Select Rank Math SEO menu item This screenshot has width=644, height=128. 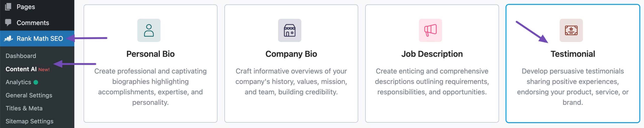[x=40, y=39]
